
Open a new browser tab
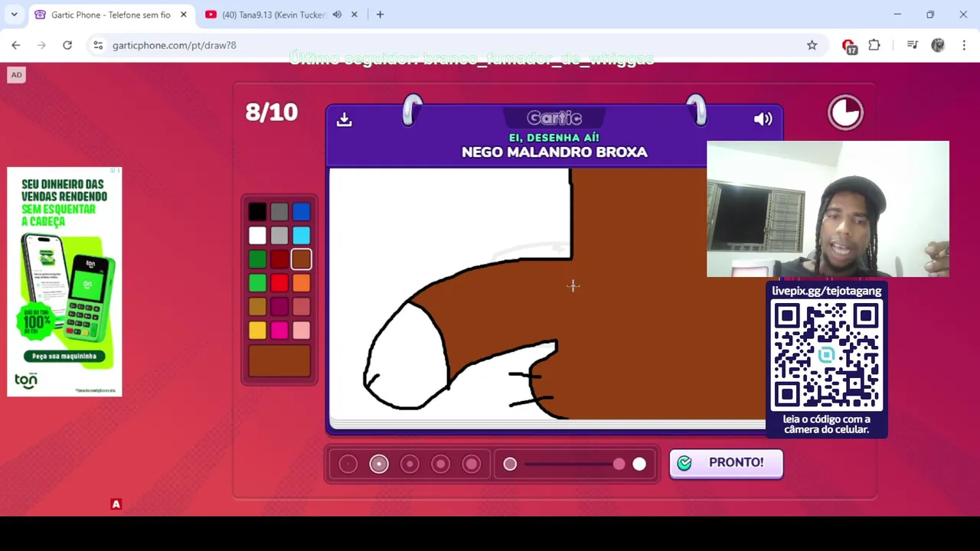pyautogui.click(x=380, y=15)
